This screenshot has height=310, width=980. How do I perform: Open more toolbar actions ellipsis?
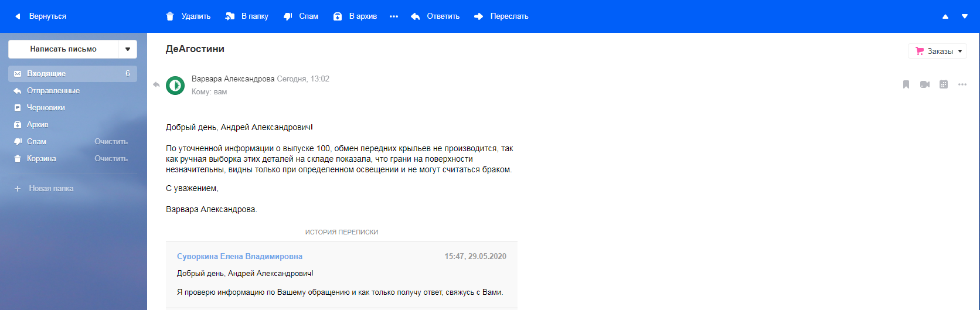[x=394, y=16]
